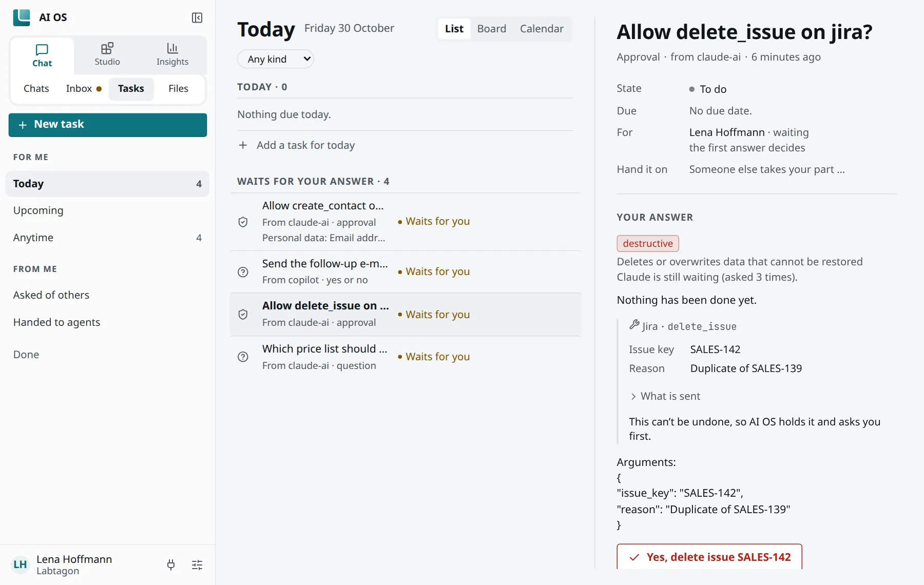This screenshot has height=585, width=924.
Task: Click Lena Hoffmann's LH avatar
Action: 20,564
